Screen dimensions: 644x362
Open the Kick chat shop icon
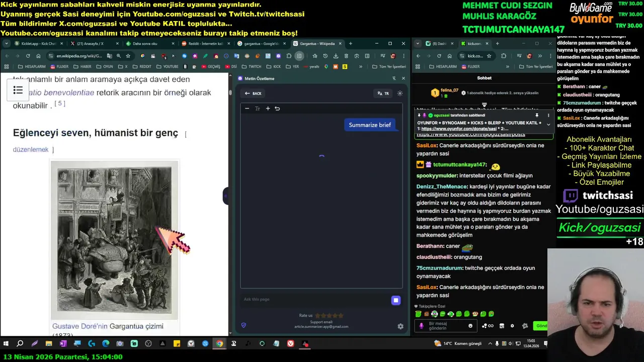[x=502, y=326]
